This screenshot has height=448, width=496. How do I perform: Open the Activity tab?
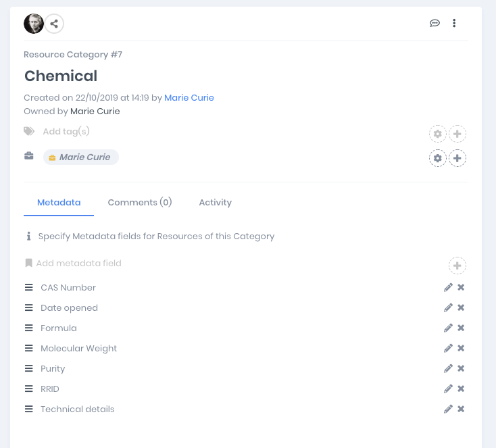click(215, 203)
